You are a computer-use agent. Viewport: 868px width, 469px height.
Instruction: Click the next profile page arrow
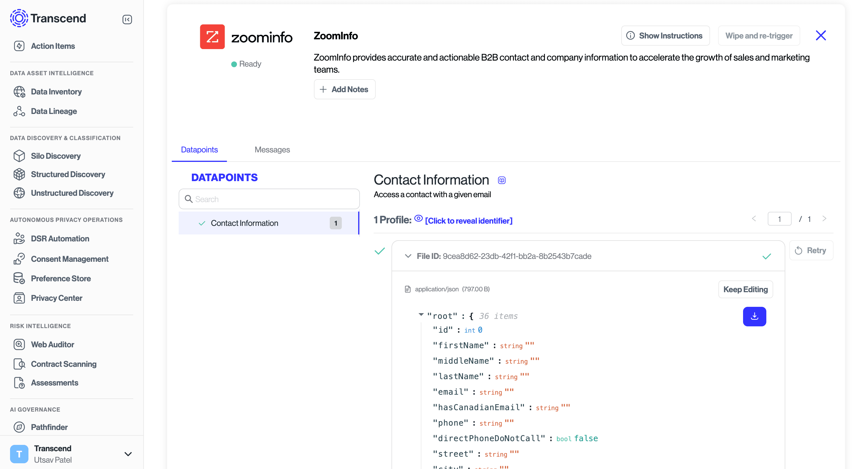824,219
